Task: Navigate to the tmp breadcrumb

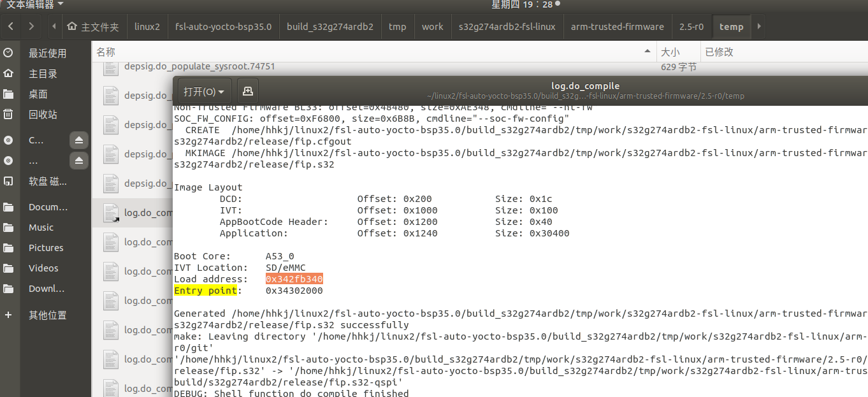Action: (397, 26)
